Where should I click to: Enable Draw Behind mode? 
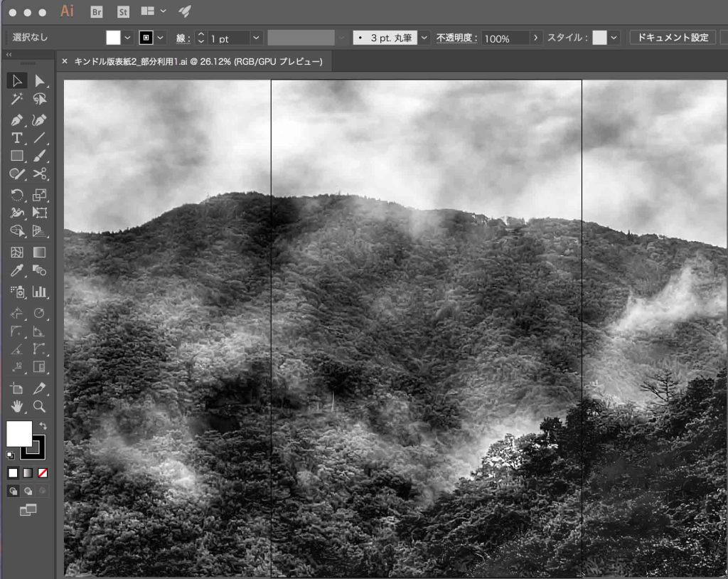(x=28, y=492)
